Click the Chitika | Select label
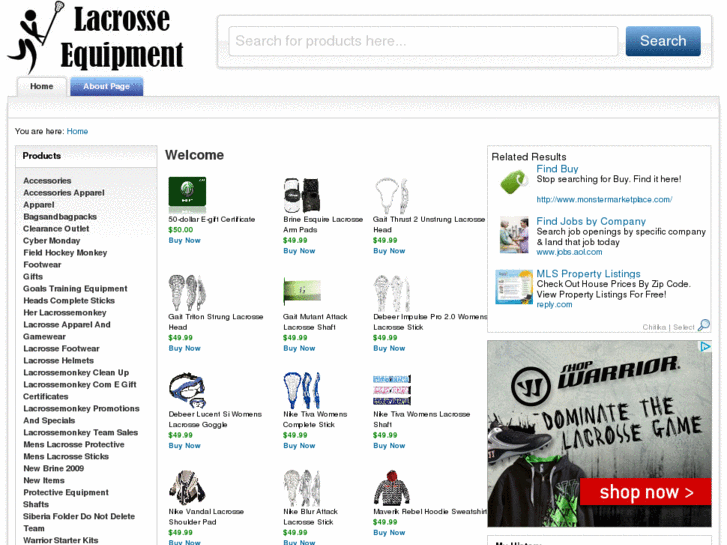 [x=668, y=327]
